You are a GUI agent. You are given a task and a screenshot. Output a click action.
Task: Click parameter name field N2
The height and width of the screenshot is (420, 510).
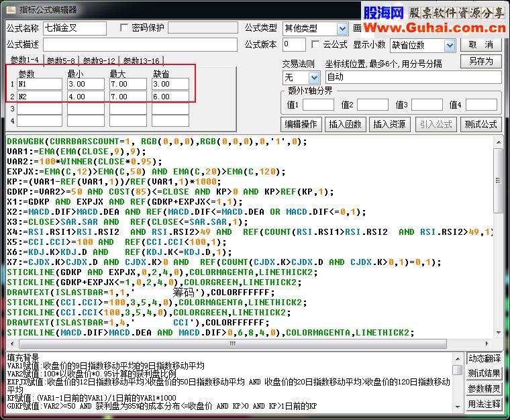[x=40, y=97]
